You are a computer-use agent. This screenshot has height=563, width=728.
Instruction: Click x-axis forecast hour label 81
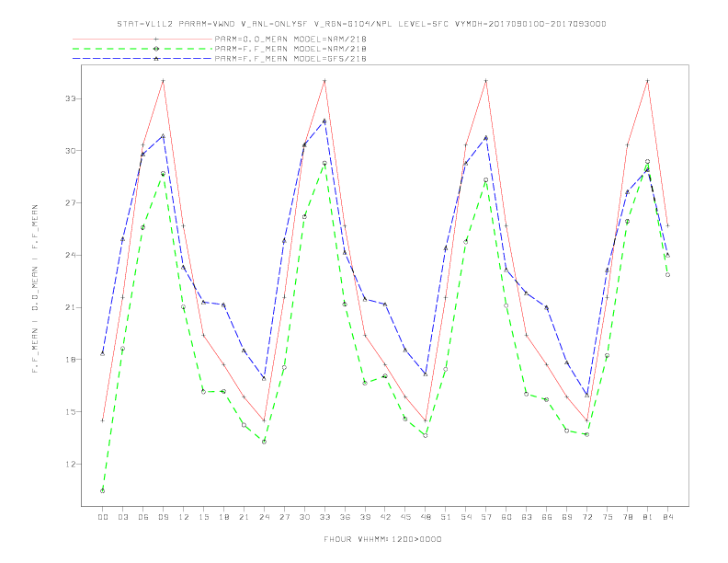648,517
